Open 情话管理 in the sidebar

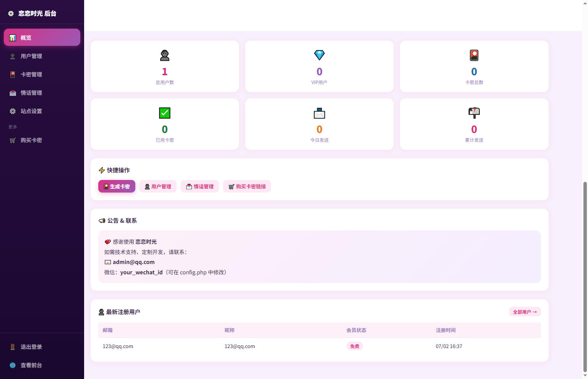tap(42, 93)
